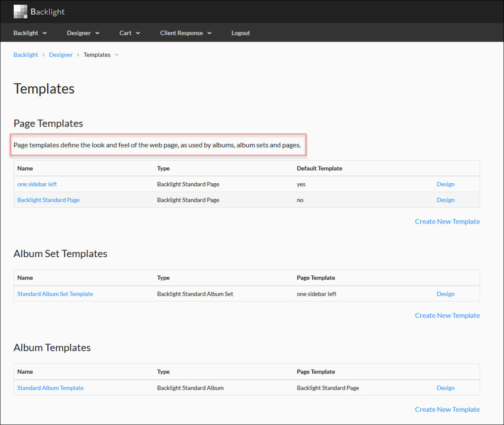Expand the Cart menu chevron arrow

pos(138,33)
